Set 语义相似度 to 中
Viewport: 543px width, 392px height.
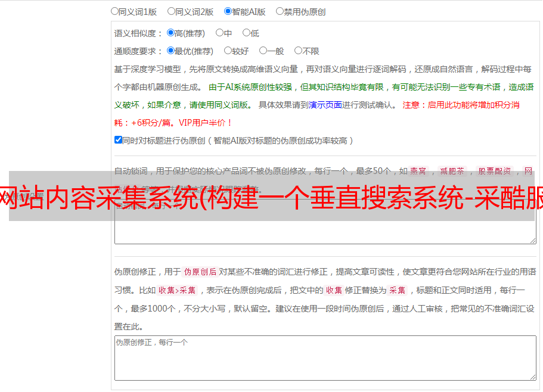[x=219, y=33]
